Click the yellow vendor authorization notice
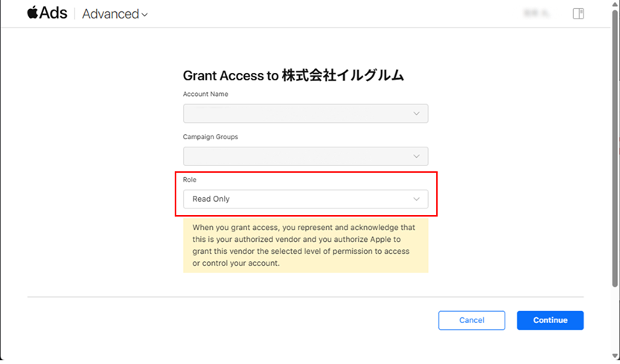 (305, 246)
